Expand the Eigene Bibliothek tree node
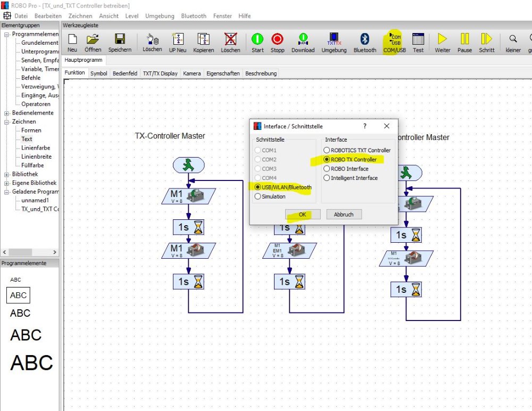The width and height of the screenshot is (532, 411). [x=6, y=183]
